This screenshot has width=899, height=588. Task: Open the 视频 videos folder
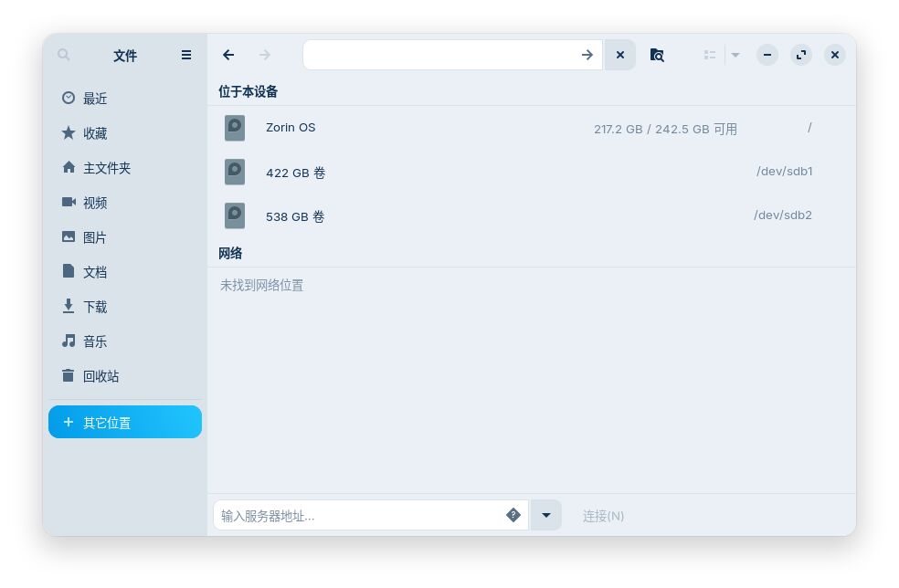pos(95,203)
